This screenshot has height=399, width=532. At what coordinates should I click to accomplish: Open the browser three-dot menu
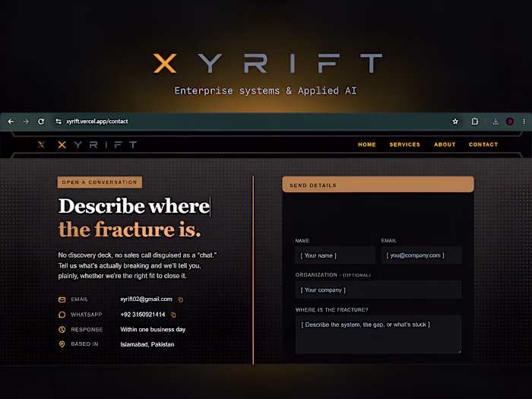click(x=524, y=122)
